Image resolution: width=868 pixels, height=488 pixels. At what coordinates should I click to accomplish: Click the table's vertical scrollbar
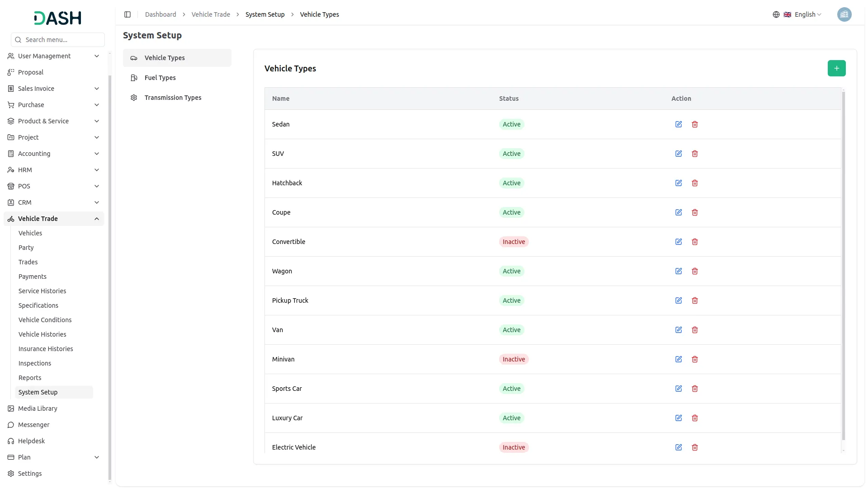coord(843,266)
